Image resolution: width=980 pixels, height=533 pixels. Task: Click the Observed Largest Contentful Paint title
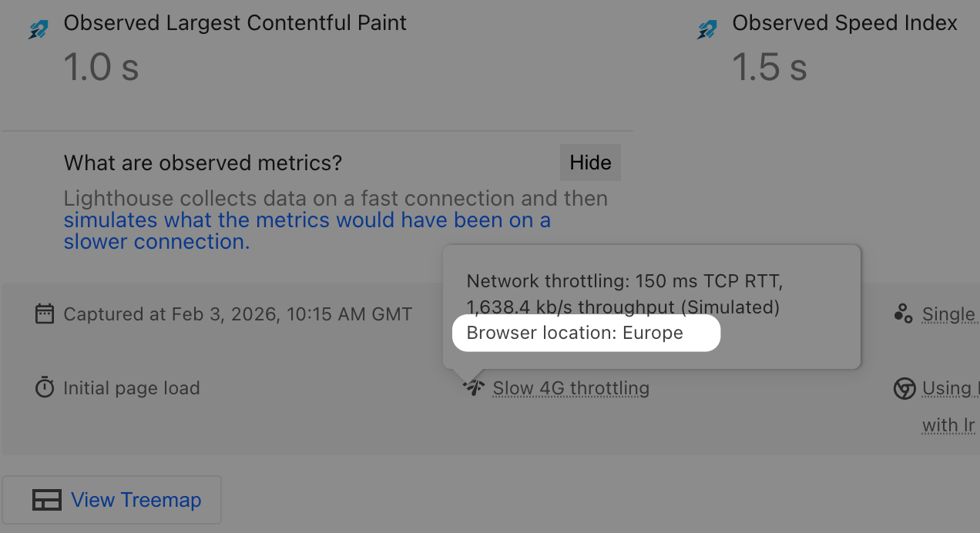point(235,23)
